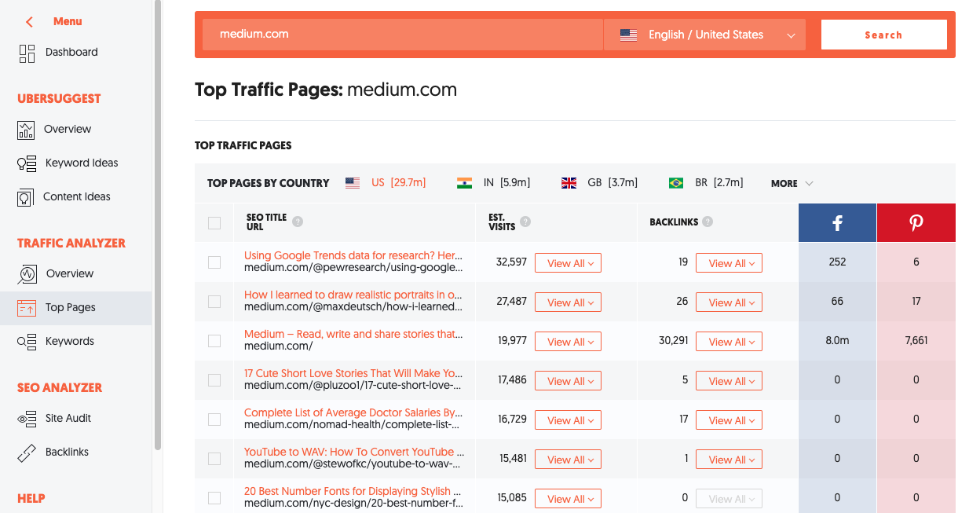Click the Top Pages sidebar icon
Screen dimensions: 980x513
click(27, 308)
